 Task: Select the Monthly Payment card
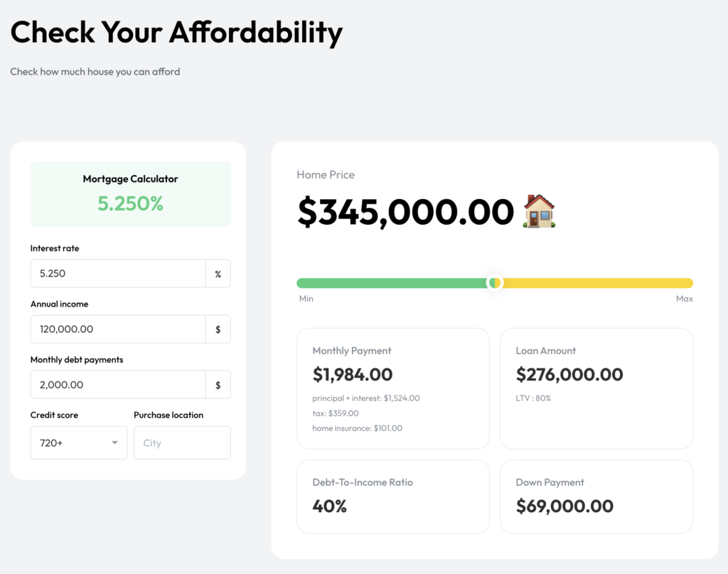click(x=393, y=388)
